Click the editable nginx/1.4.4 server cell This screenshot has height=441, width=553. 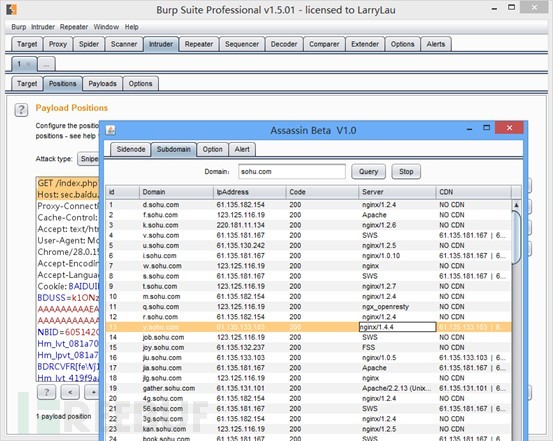(x=397, y=327)
